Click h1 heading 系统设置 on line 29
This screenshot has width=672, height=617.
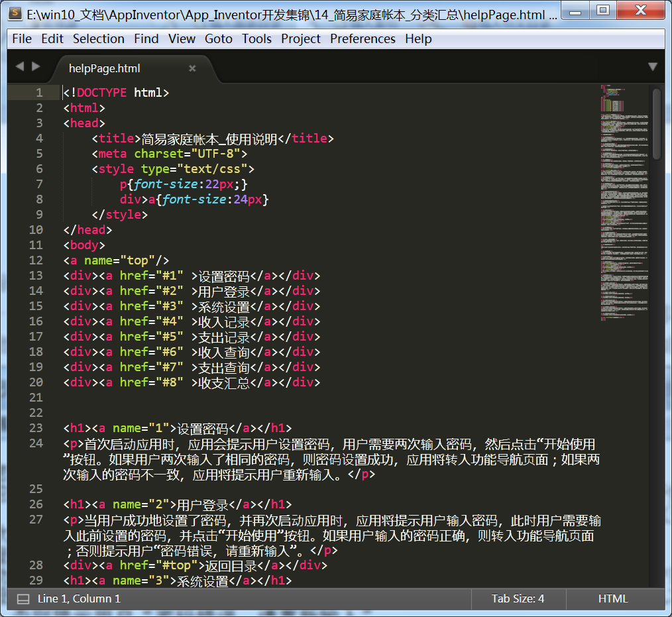(x=202, y=581)
